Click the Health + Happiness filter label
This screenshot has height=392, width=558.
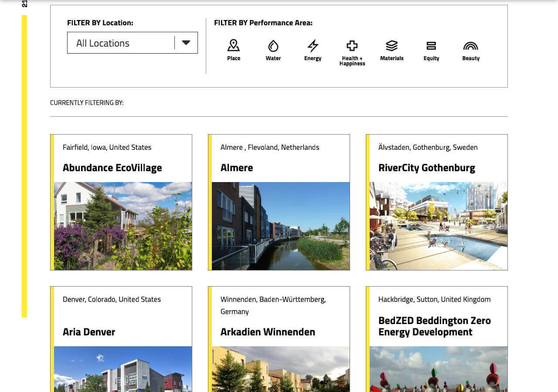tap(352, 61)
